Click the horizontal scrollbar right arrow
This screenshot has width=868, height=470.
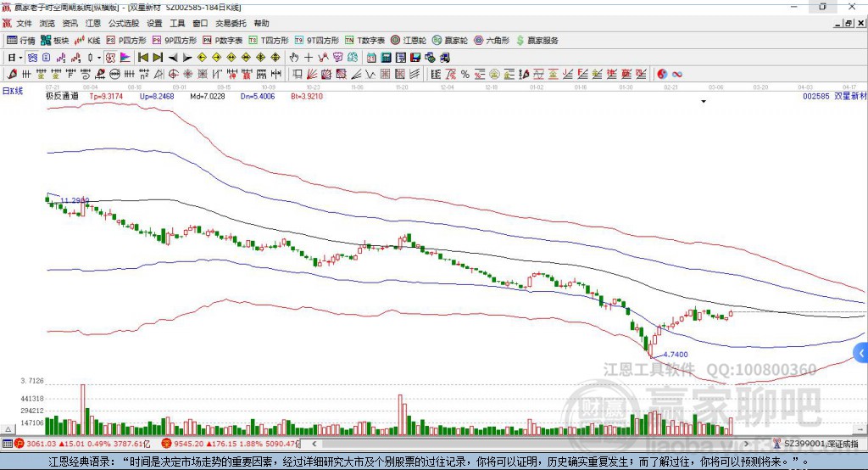coord(746,444)
